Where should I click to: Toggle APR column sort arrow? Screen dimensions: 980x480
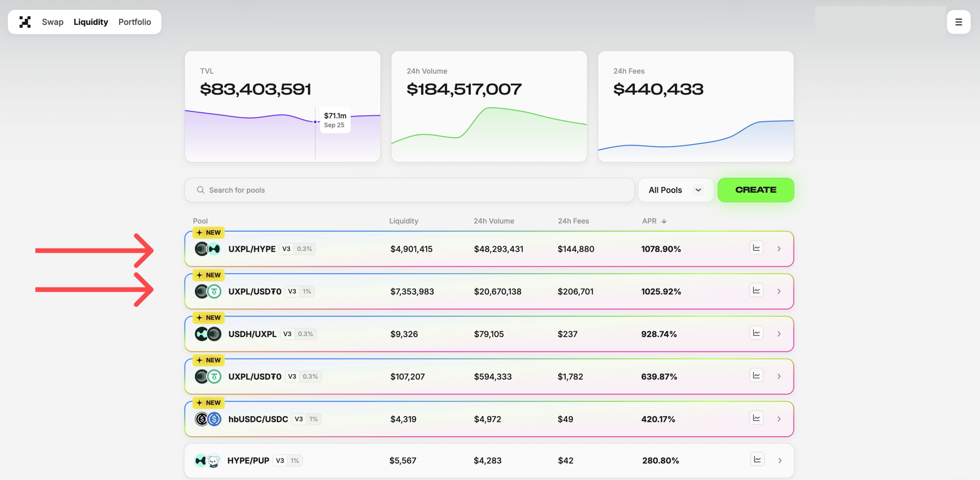click(x=664, y=221)
